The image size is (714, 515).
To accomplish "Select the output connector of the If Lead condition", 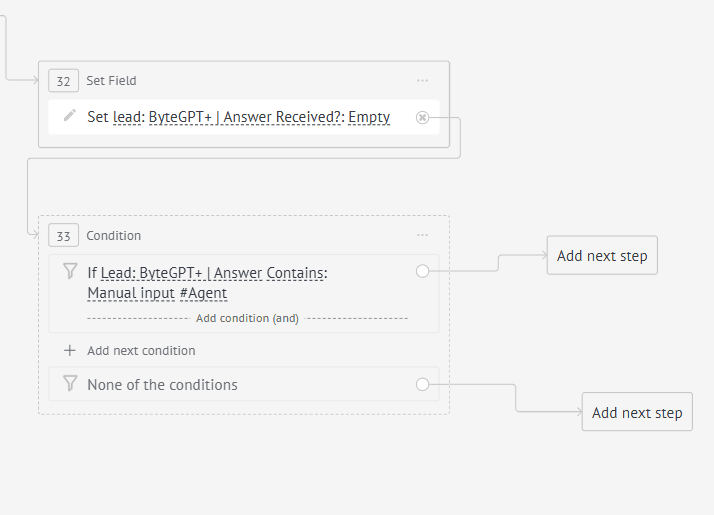I will 422,271.
